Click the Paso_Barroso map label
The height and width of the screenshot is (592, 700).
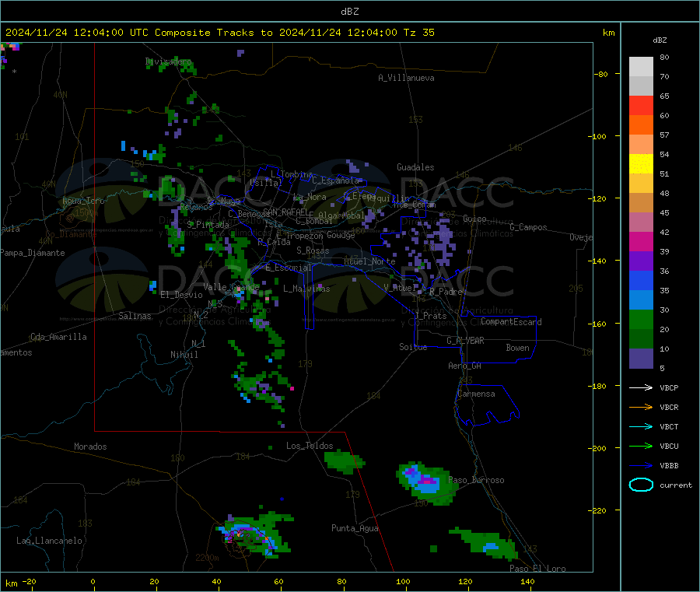click(476, 480)
